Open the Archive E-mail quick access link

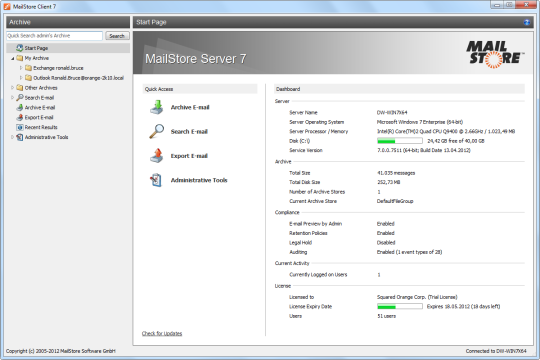[x=190, y=107]
